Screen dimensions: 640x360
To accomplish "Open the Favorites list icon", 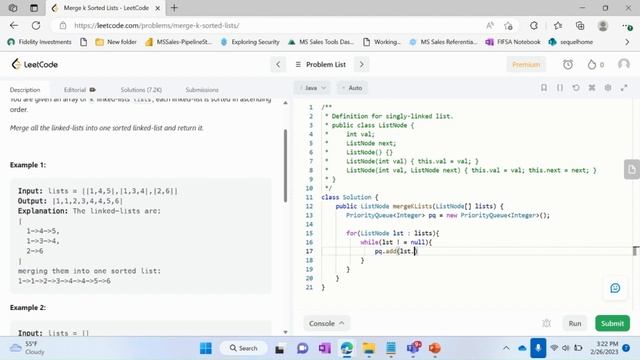I will 558,25.
